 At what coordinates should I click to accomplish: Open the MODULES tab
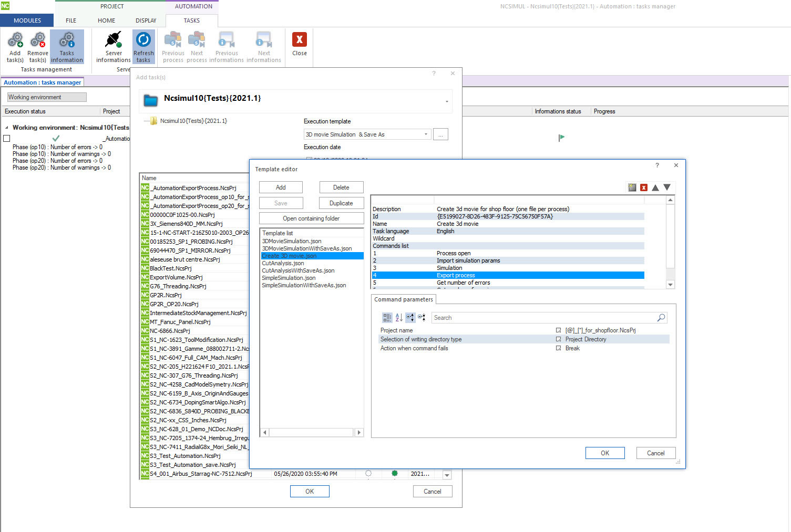pyautogui.click(x=27, y=20)
